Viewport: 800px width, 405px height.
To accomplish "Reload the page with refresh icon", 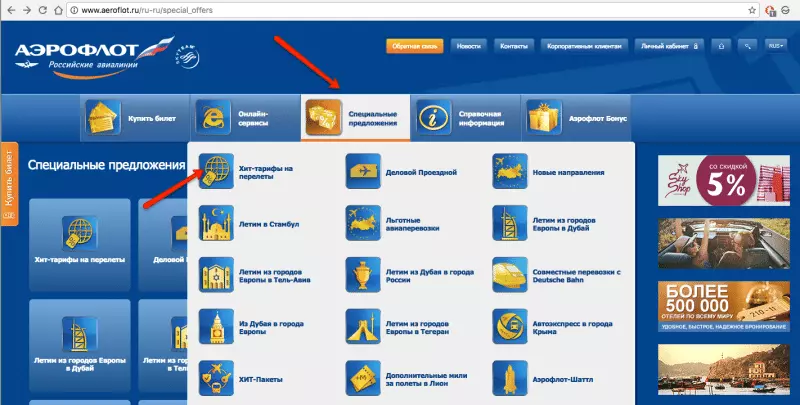I will (43, 10).
